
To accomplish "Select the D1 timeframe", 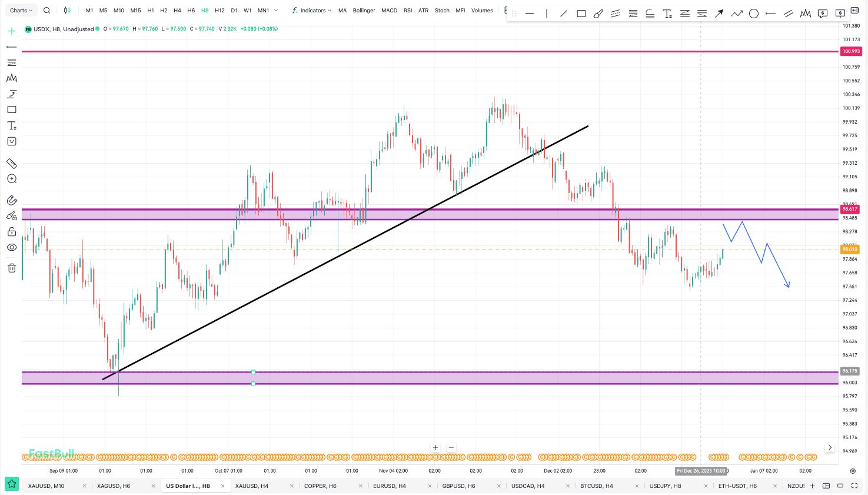I will (x=234, y=11).
